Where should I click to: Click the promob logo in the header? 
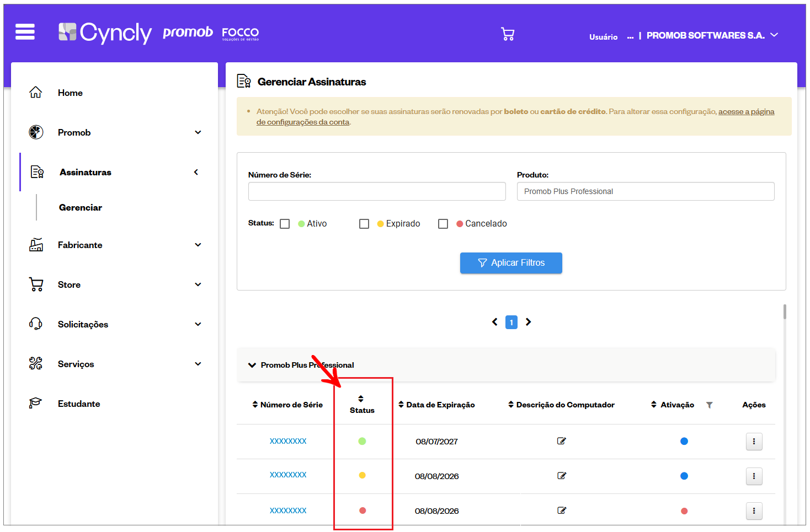pyautogui.click(x=188, y=33)
